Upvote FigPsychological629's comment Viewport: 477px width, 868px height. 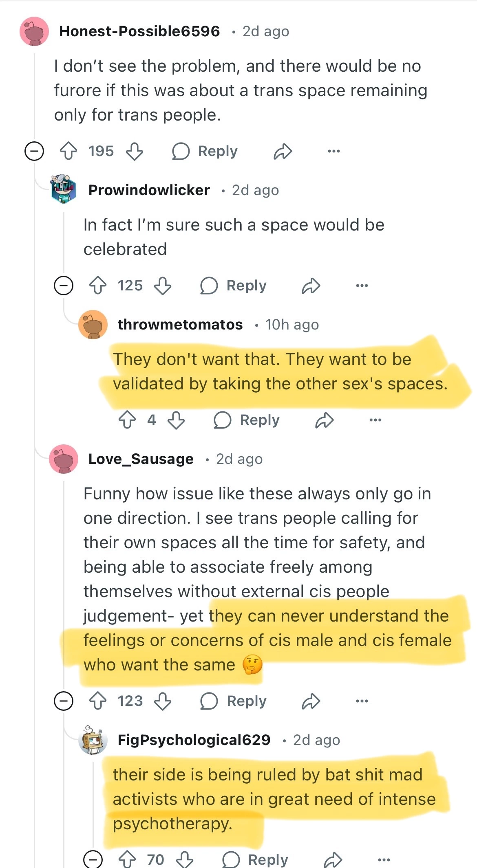pos(127,859)
